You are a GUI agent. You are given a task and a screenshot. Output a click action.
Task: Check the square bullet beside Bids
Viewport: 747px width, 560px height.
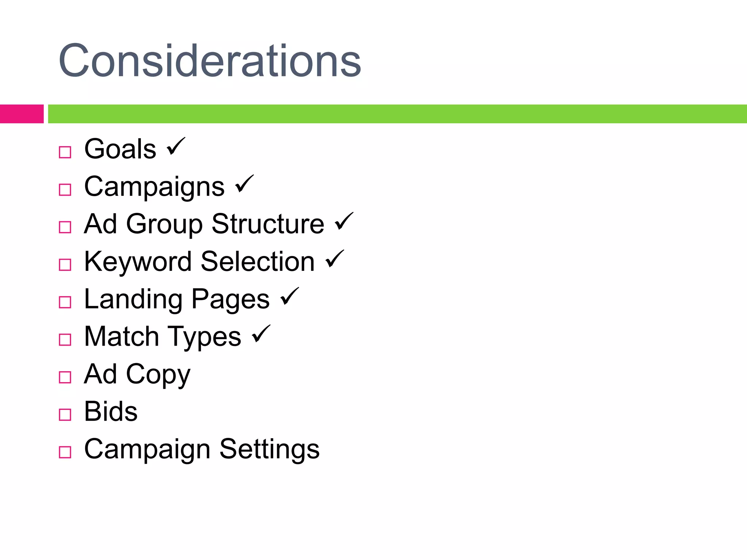click(65, 415)
